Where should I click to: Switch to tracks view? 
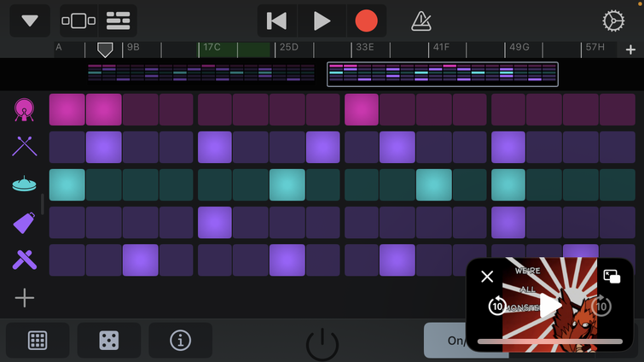point(118,20)
